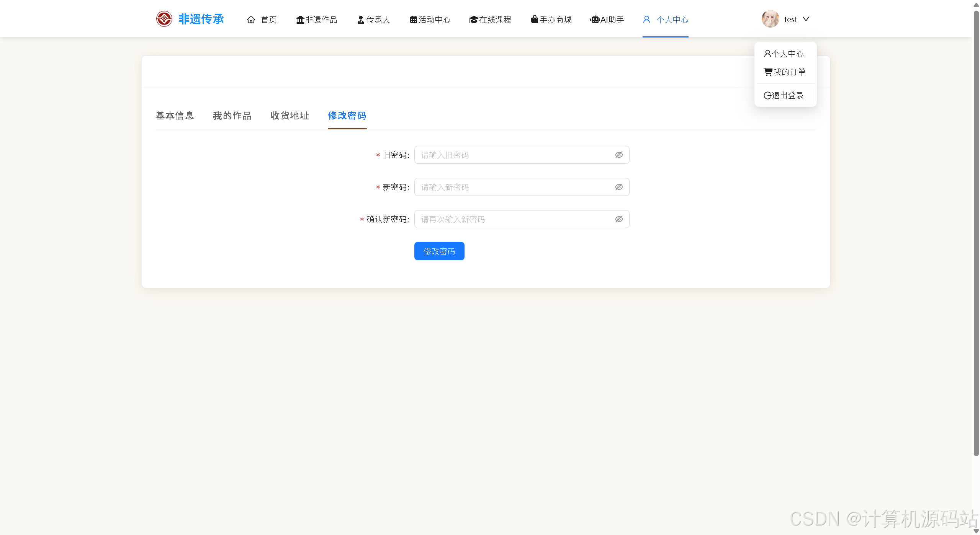Click the shopping bag icon for 手办商城
Viewport: 980px width, 535px height.
coord(534,19)
